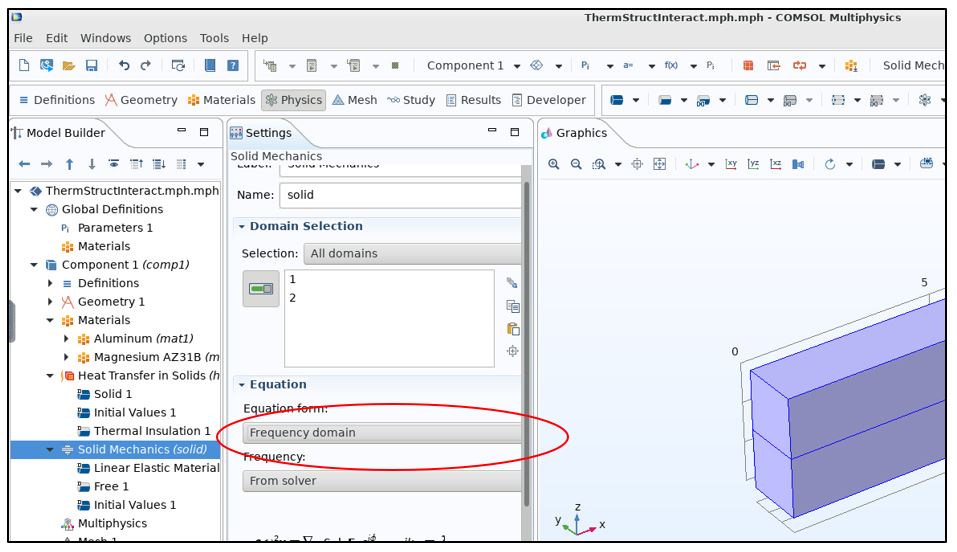Switch Graphics to the XZ view
Viewport: 957px width, 552px height.
pyautogui.click(x=776, y=164)
